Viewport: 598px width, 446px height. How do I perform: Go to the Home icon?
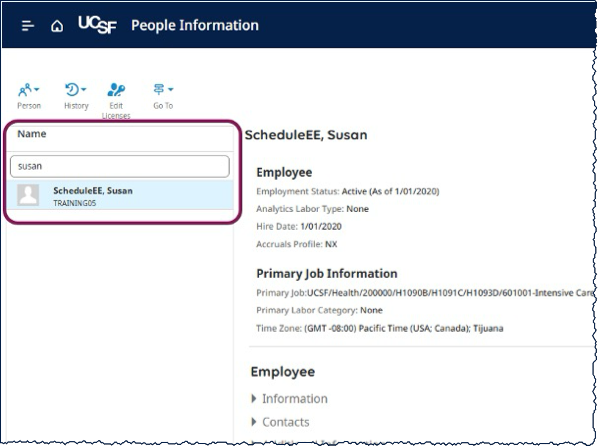[x=57, y=26]
